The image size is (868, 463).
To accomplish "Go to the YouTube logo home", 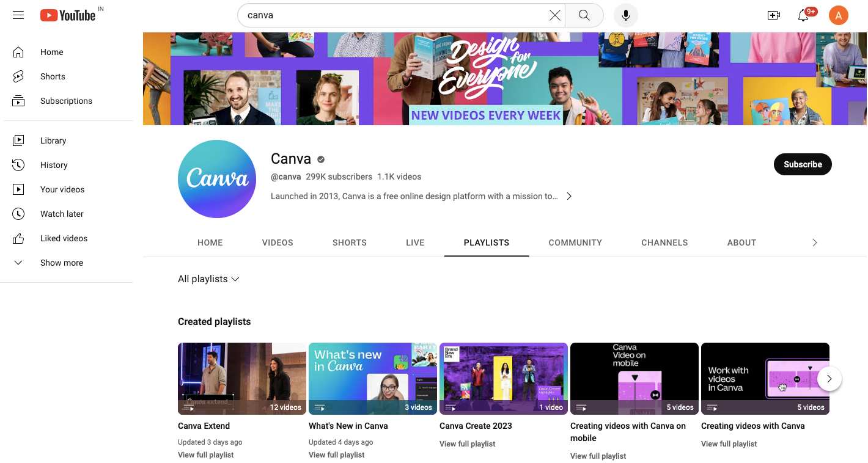I will [x=68, y=15].
